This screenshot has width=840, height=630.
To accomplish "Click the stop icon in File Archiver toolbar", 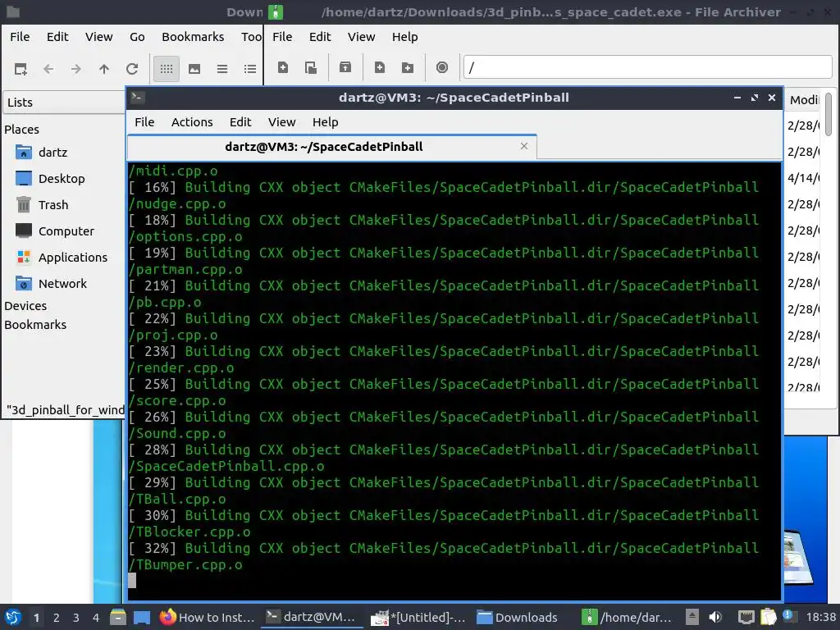I will click(x=441, y=67).
